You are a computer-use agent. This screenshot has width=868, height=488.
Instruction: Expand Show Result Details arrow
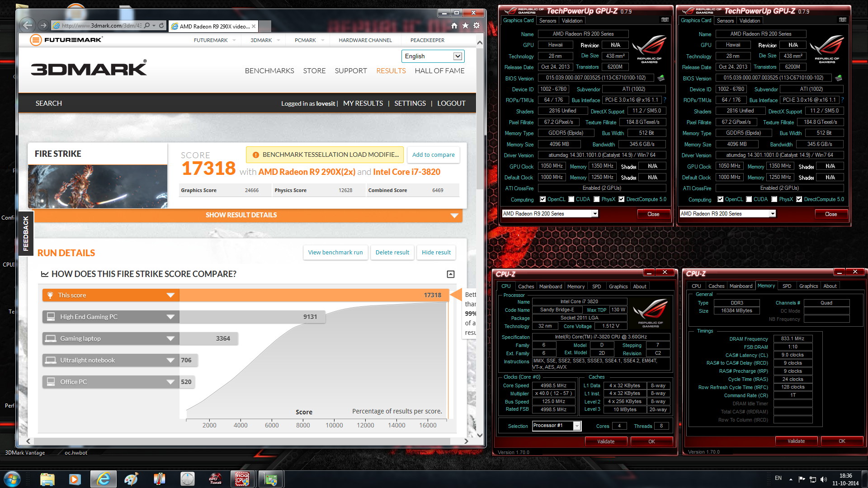click(x=454, y=216)
